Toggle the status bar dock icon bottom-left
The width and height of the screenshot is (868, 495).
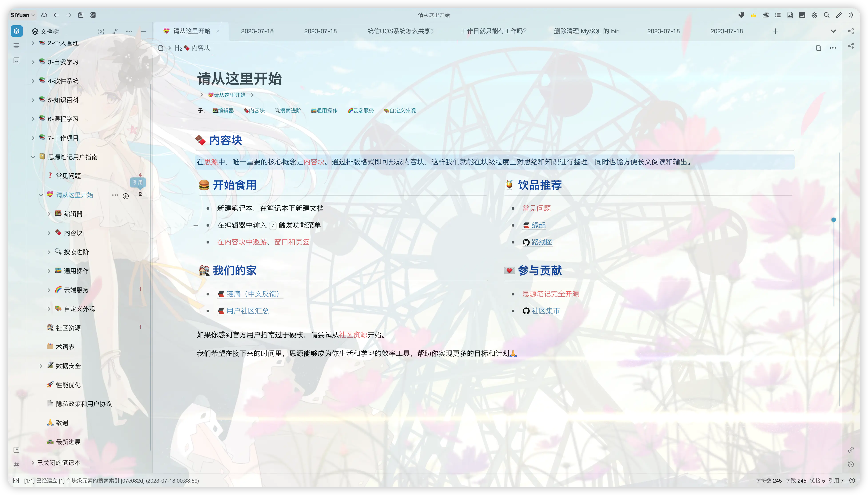click(x=16, y=480)
